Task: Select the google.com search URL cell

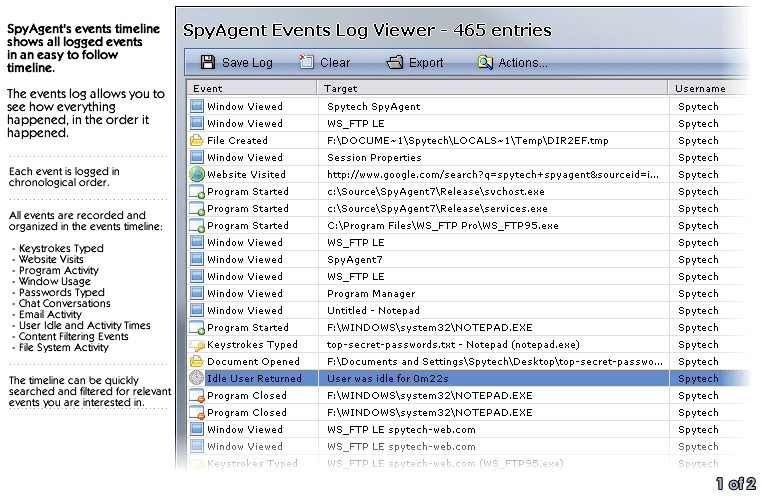Action: click(494, 174)
